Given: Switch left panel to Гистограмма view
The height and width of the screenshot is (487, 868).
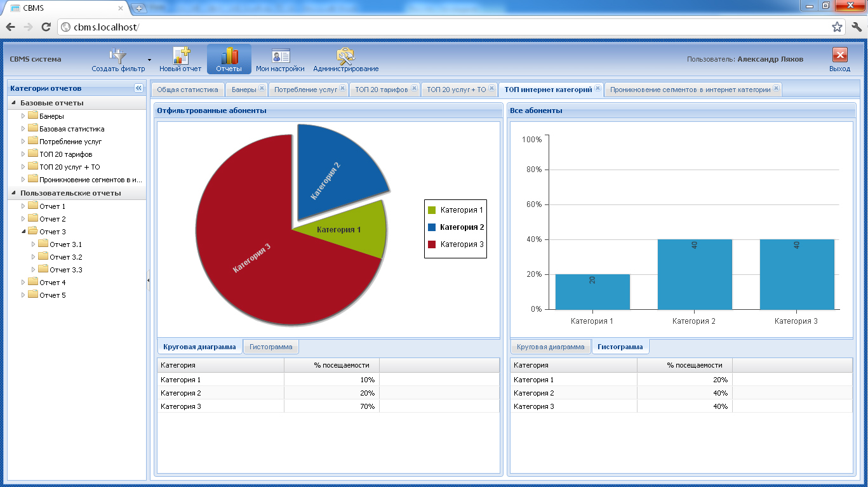Looking at the screenshot, I should tap(270, 347).
